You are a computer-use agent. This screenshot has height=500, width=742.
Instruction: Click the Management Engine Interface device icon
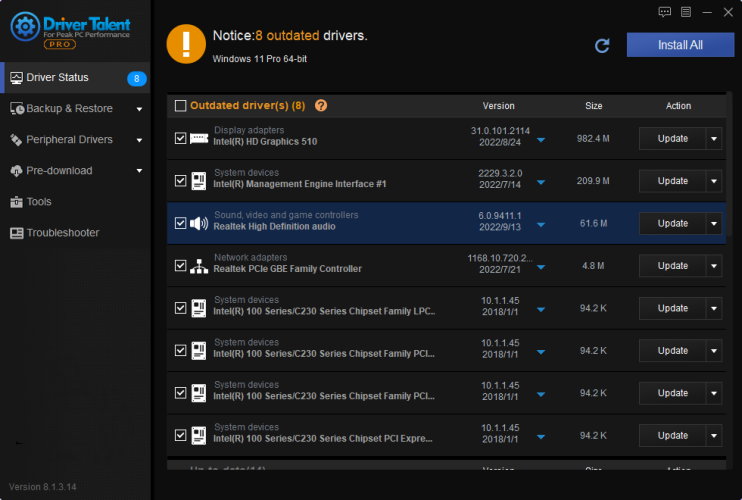[199, 181]
